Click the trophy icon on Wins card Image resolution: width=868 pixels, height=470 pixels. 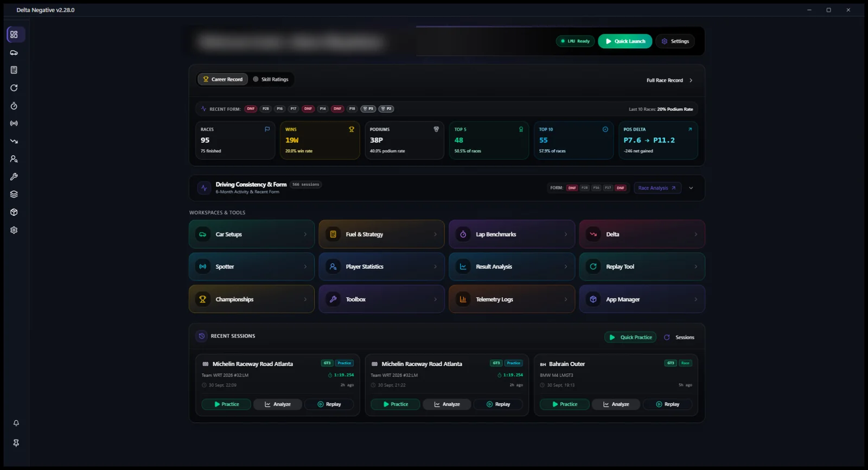tap(352, 129)
